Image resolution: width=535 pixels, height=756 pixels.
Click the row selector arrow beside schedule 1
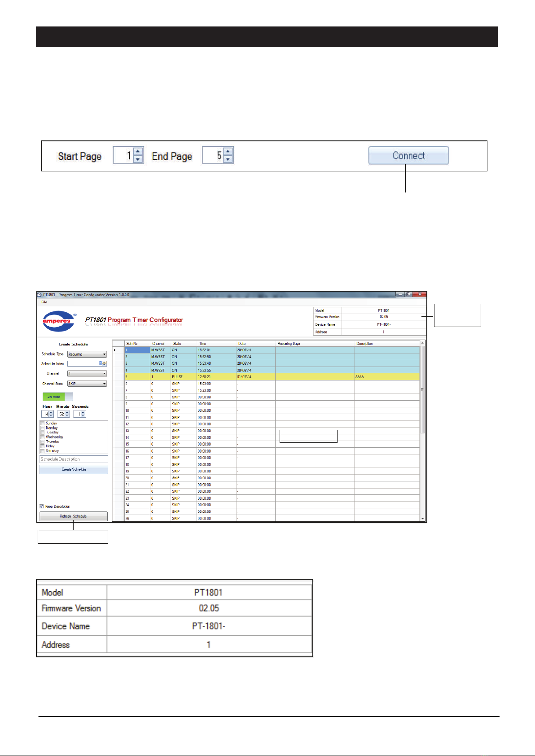click(114, 350)
